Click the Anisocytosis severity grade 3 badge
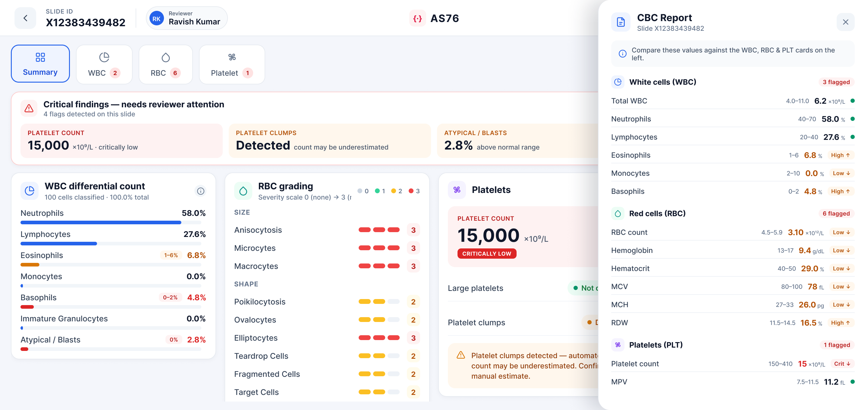 [413, 230]
